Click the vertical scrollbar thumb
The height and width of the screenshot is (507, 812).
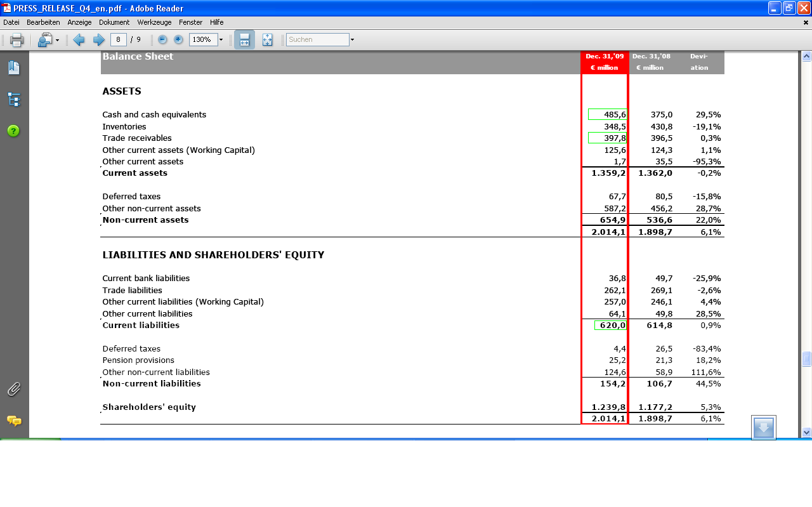point(807,359)
